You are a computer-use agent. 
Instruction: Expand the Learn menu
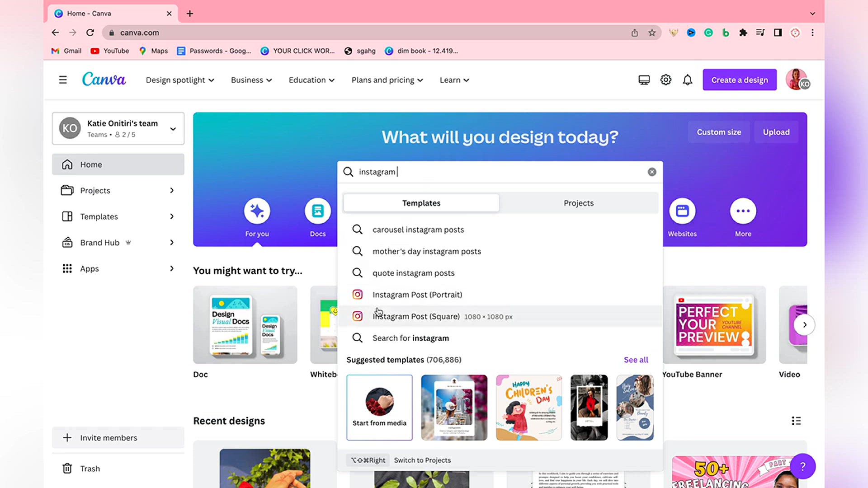[x=454, y=80]
